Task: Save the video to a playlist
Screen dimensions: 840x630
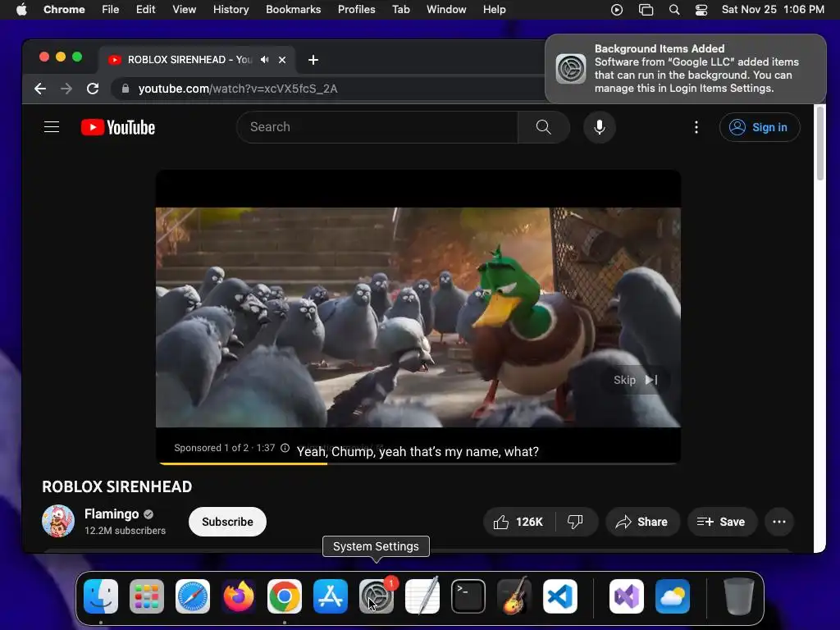Action: (722, 522)
